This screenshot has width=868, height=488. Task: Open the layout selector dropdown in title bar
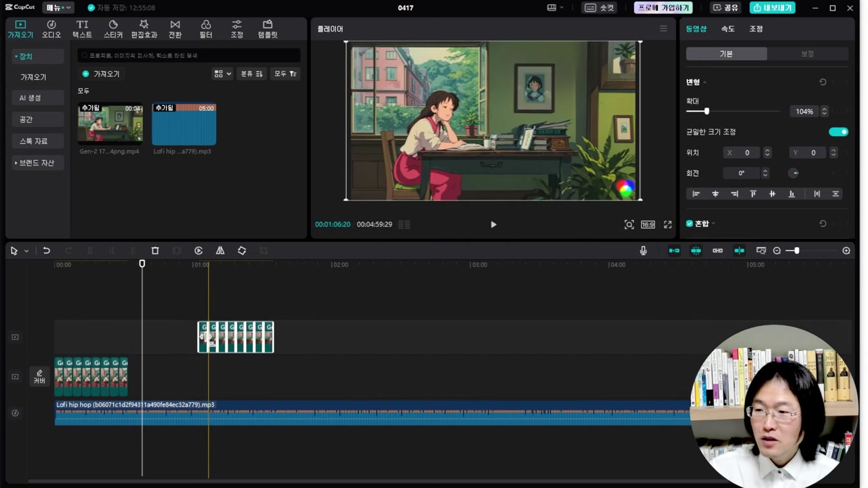click(555, 8)
